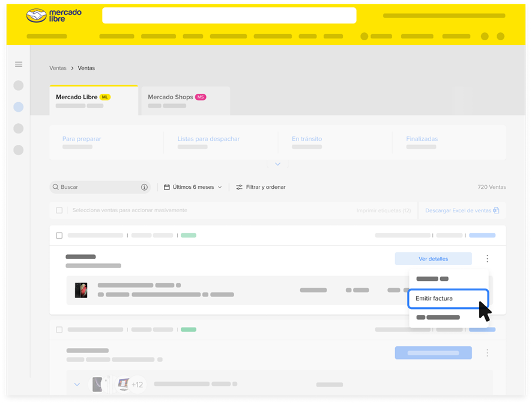Tick the second sale's checkbox
Viewport: 532px width, 404px height.
pyautogui.click(x=59, y=329)
